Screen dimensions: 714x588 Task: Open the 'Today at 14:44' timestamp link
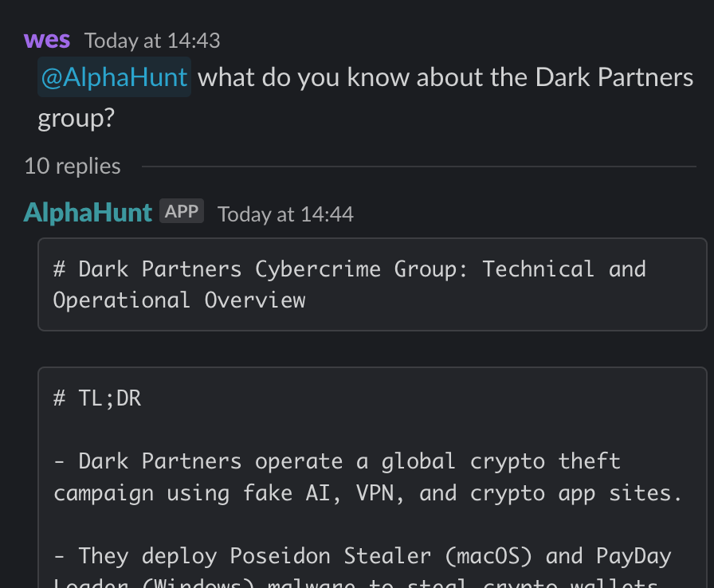285,214
